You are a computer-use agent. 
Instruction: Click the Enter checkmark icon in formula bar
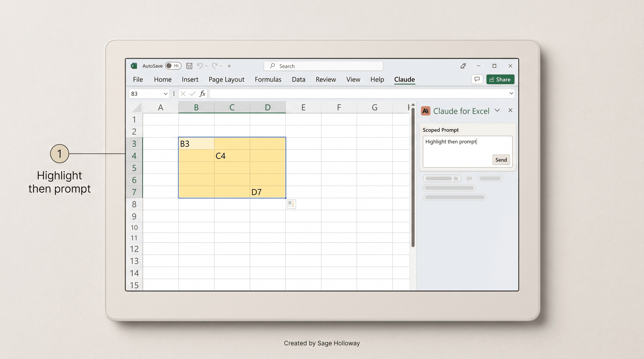pos(192,94)
